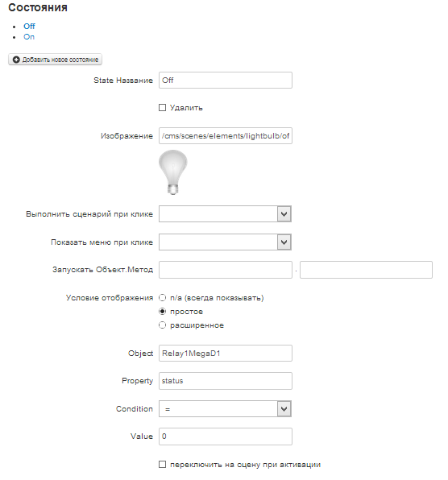Click the lightbulb image preview

(173, 172)
